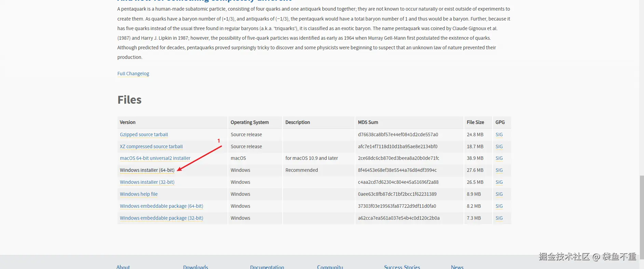The image size is (644, 269).
Task: Click the 7.3 MB file size
Action: [x=474, y=218]
